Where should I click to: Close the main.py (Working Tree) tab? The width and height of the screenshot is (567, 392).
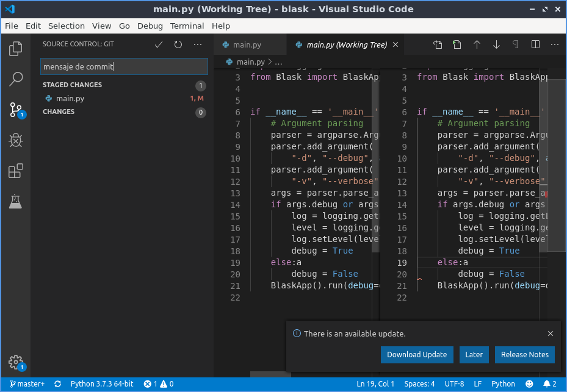[395, 45]
